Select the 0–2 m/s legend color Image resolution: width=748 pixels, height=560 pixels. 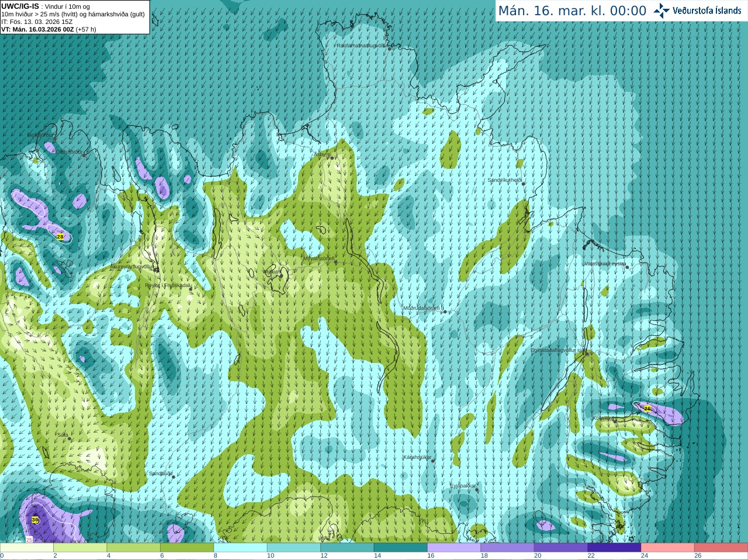[x=27, y=548]
